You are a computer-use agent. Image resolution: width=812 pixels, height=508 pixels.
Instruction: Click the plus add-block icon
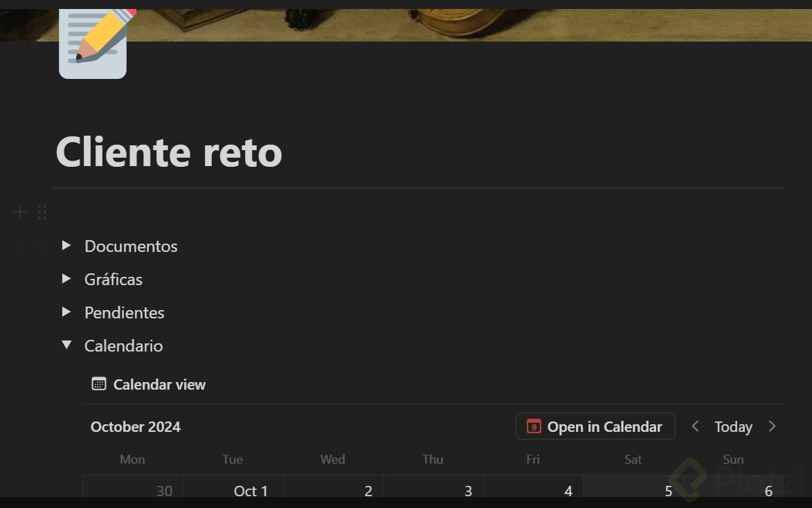tap(21, 212)
